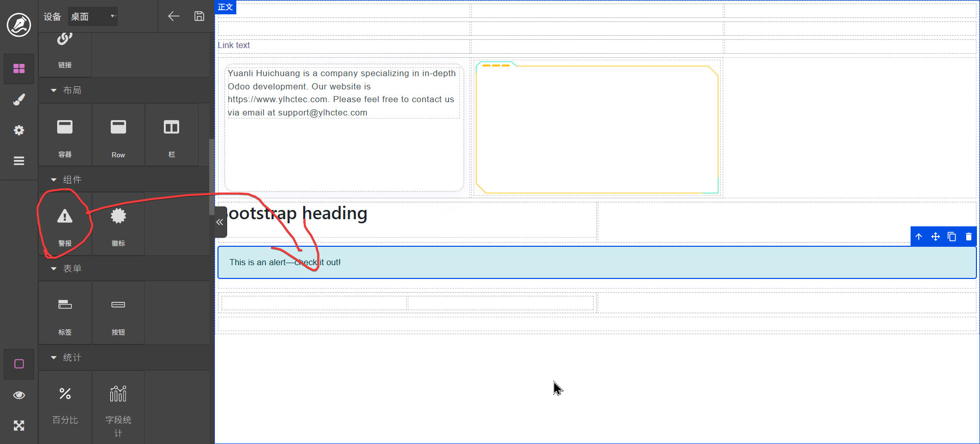
Task: Click the save disk icon
Action: [x=199, y=16]
